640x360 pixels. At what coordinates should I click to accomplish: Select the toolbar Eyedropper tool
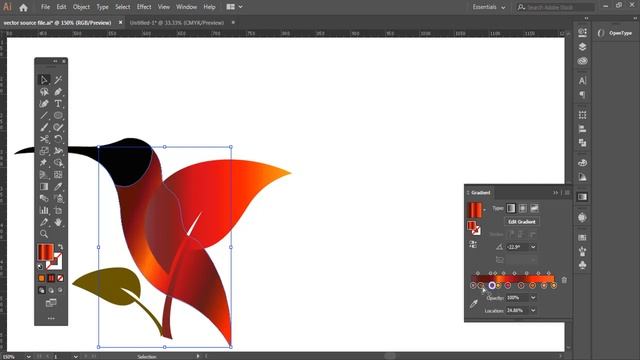point(58,187)
